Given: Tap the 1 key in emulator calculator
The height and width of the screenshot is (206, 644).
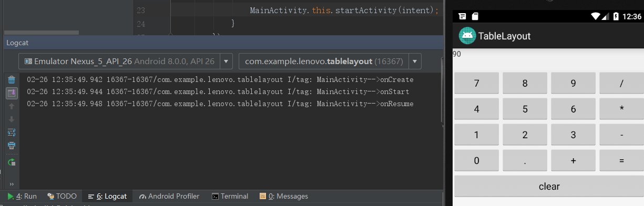Looking at the screenshot, I should tap(476, 135).
